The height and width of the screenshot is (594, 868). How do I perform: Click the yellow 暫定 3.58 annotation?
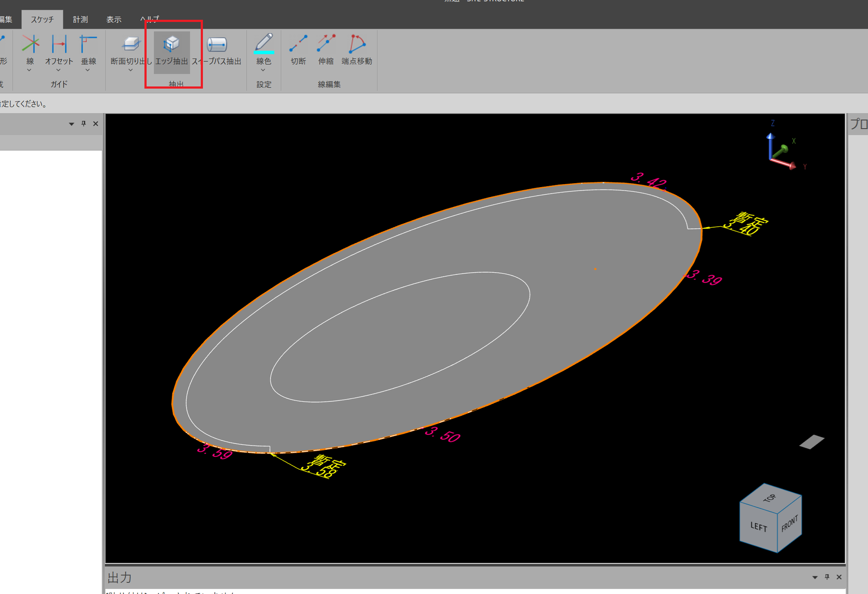[323, 466]
